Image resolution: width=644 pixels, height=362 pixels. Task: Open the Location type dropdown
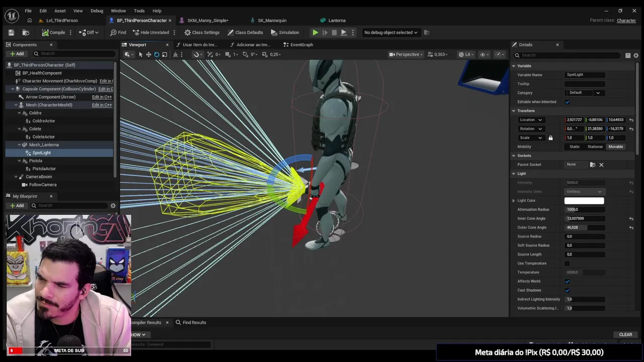pyautogui.click(x=531, y=120)
